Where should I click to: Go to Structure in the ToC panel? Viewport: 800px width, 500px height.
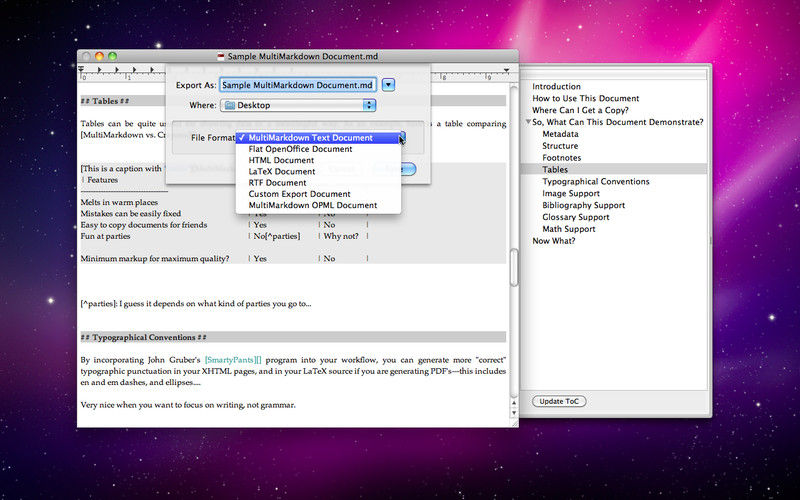pos(560,146)
